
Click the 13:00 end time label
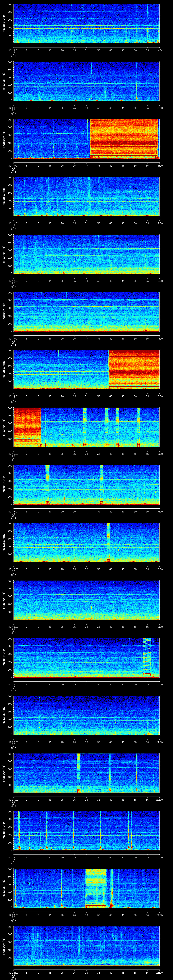[160, 281]
